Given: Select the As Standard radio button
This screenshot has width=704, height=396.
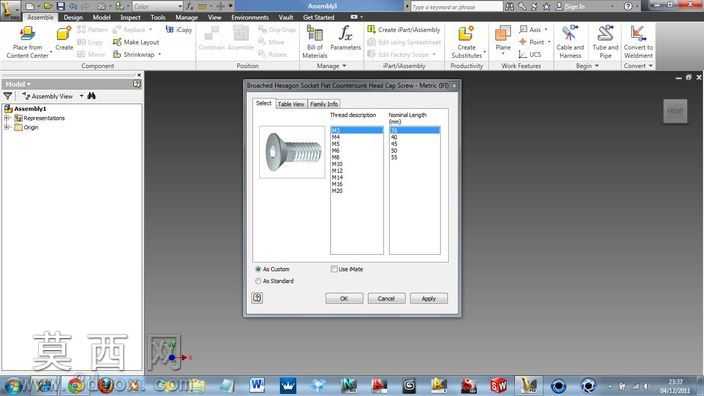Looking at the screenshot, I should (258, 281).
